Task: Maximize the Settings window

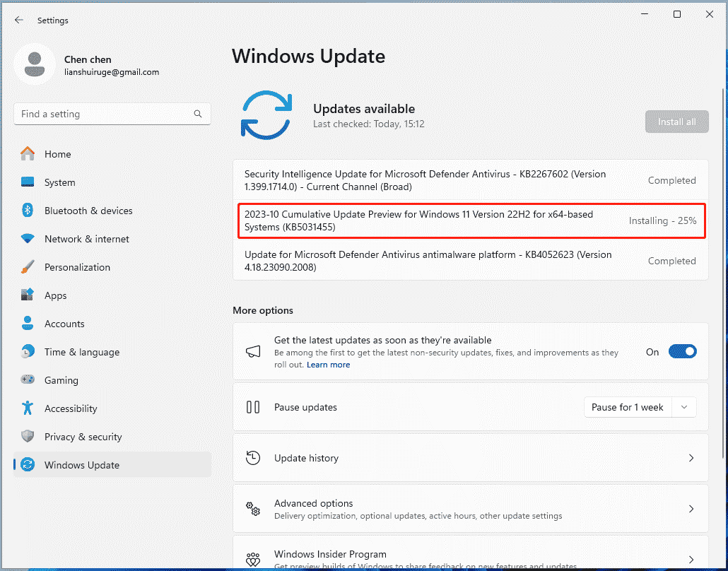Action: pyautogui.click(x=677, y=14)
